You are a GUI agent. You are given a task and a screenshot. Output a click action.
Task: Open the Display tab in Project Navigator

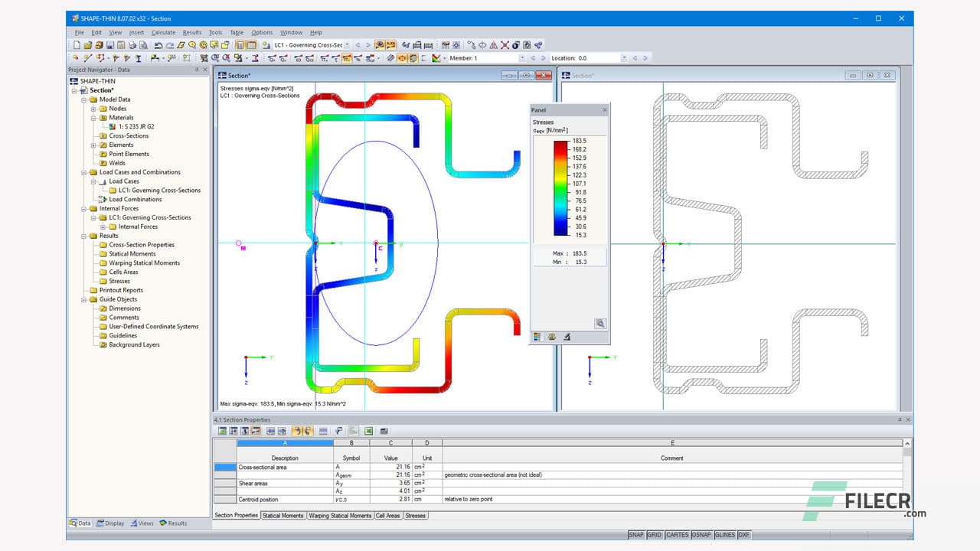click(110, 523)
